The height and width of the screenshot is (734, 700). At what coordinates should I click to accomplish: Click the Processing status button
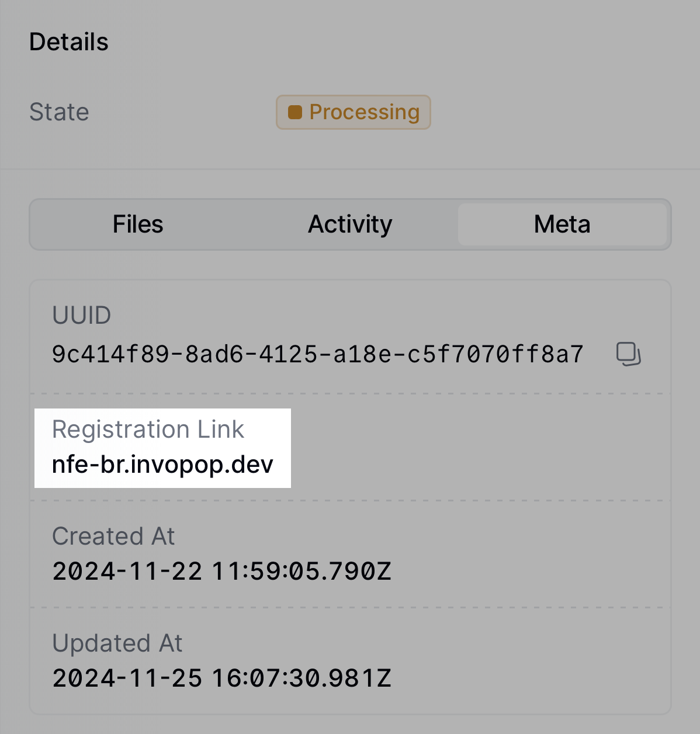[x=353, y=112]
